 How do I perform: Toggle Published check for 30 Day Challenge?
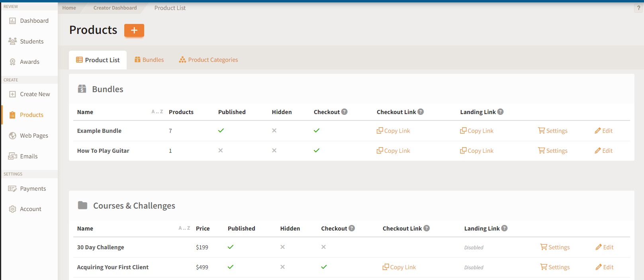tap(231, 247)
